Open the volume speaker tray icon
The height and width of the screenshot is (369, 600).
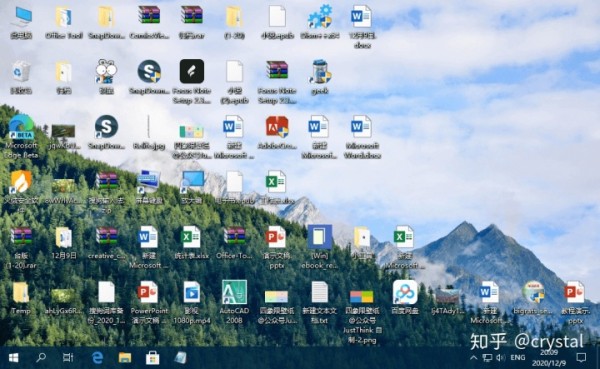[501, 358]
